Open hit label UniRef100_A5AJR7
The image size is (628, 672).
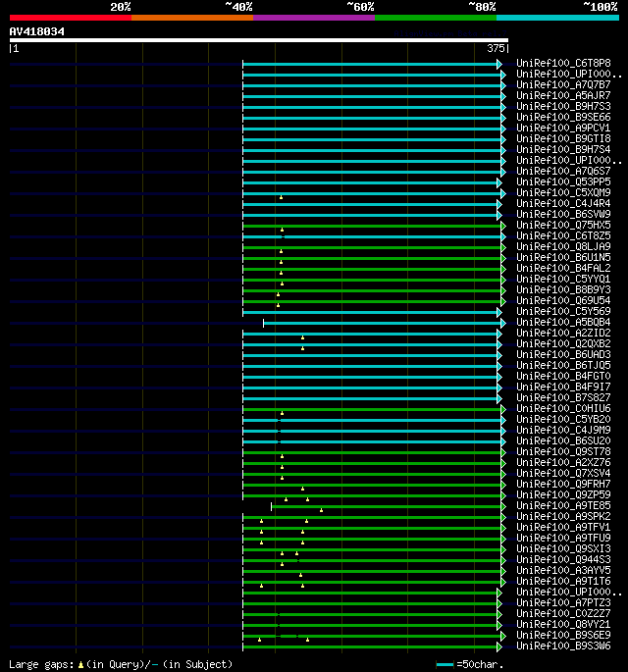click(x=563, y=95)
